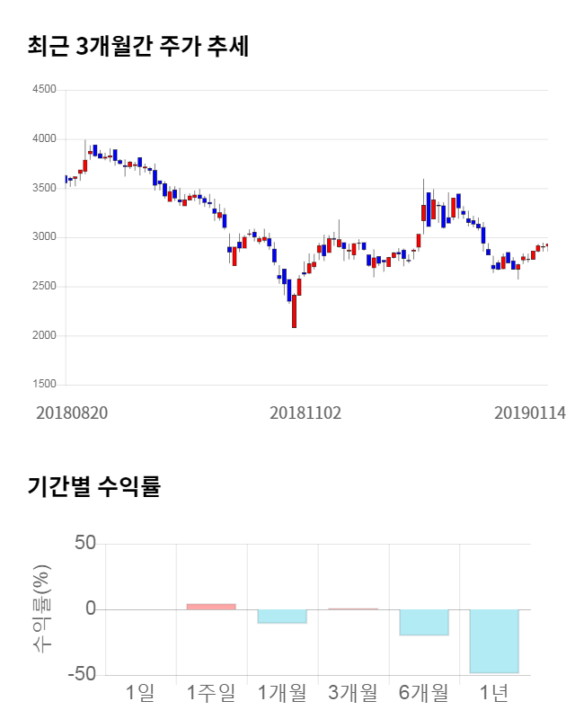This screenshot has width=575, height=728.
Task: Select the blue 6개월 return bar
Action: coord(424,622)
